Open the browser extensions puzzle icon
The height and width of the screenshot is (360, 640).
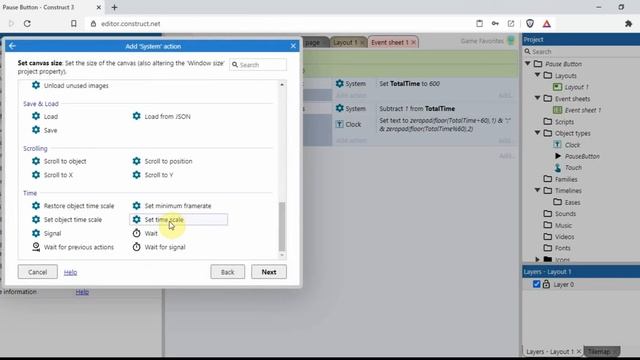tap(628, 24)
